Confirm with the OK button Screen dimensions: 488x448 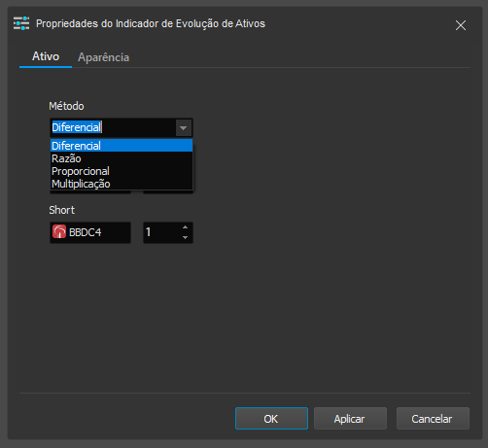click(x=271, y=419)
